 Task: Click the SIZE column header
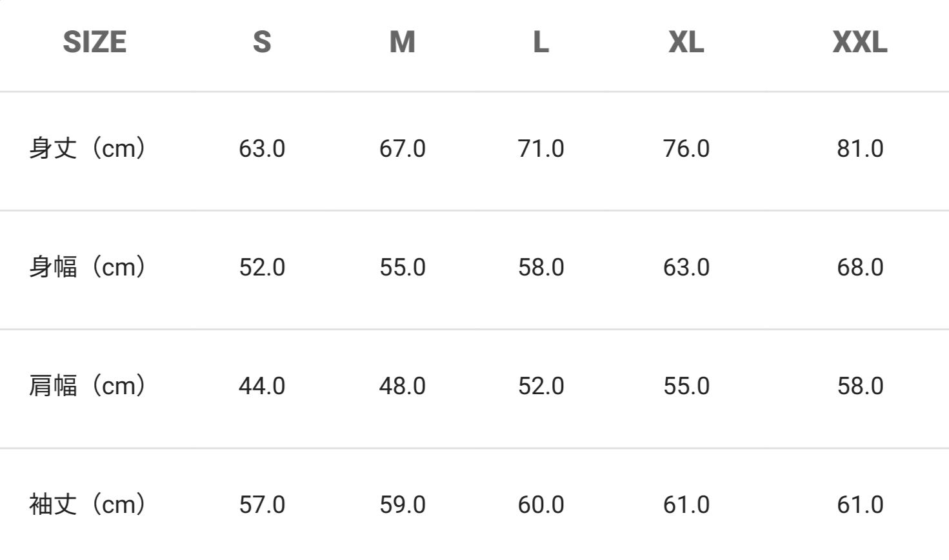click(94, 43)
